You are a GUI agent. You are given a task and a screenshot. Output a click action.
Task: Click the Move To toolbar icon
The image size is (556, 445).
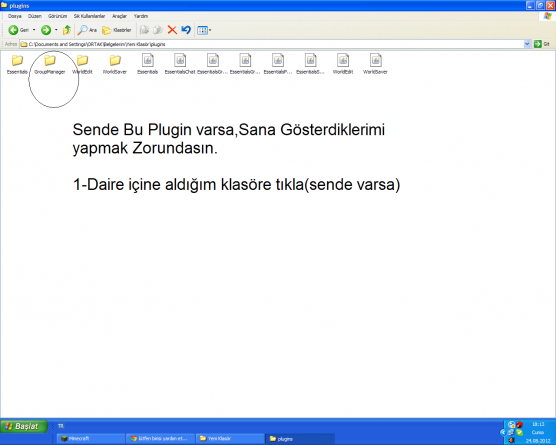click(144, 30)
